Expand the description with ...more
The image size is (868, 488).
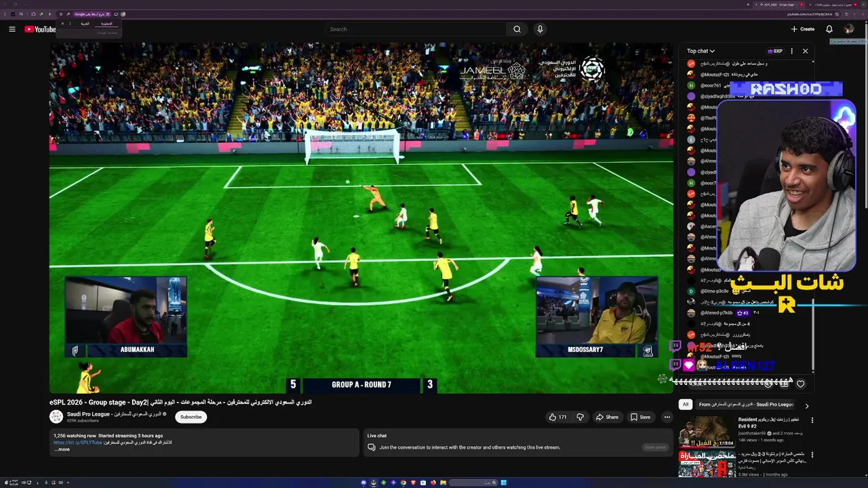coord(62,449)
